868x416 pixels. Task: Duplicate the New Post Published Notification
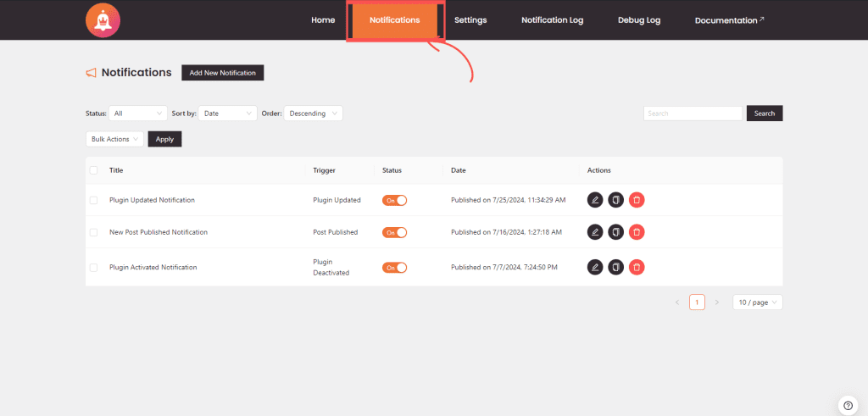point(616,232)
